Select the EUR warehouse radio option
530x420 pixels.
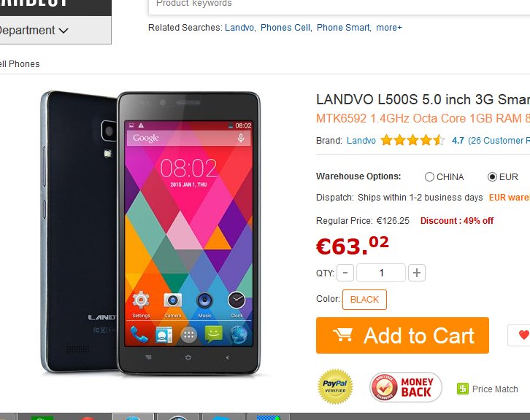coord(492,177)
